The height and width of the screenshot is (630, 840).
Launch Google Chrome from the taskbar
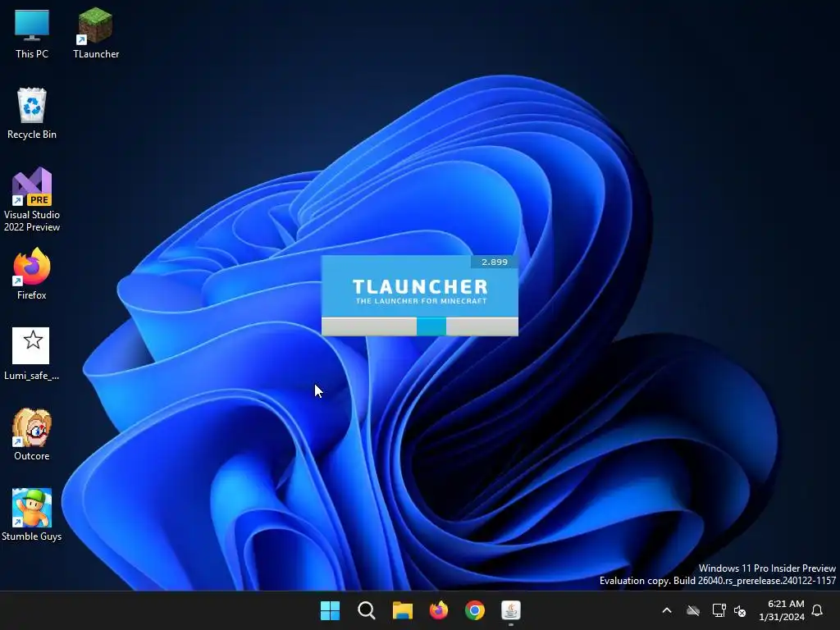point(475,610)
